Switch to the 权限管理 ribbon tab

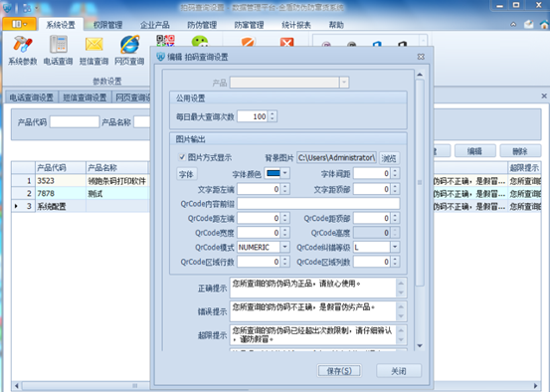pos(107,25)
